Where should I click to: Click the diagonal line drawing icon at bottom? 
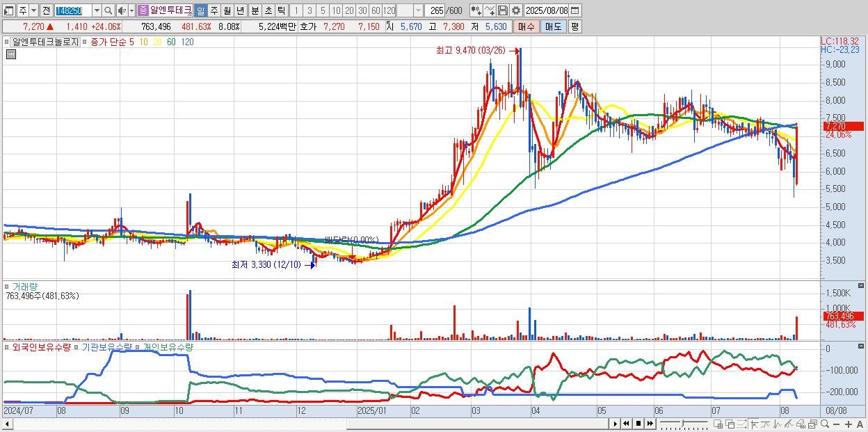pos(789,424)
